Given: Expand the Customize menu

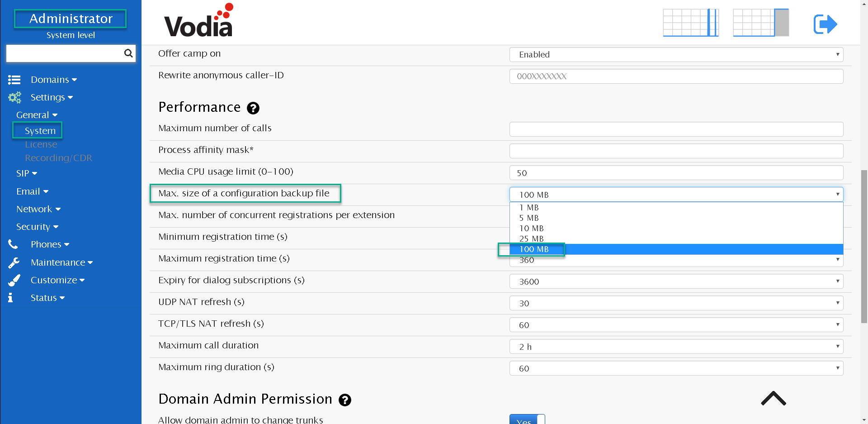Looking at the screenshot, I should 58,280.
